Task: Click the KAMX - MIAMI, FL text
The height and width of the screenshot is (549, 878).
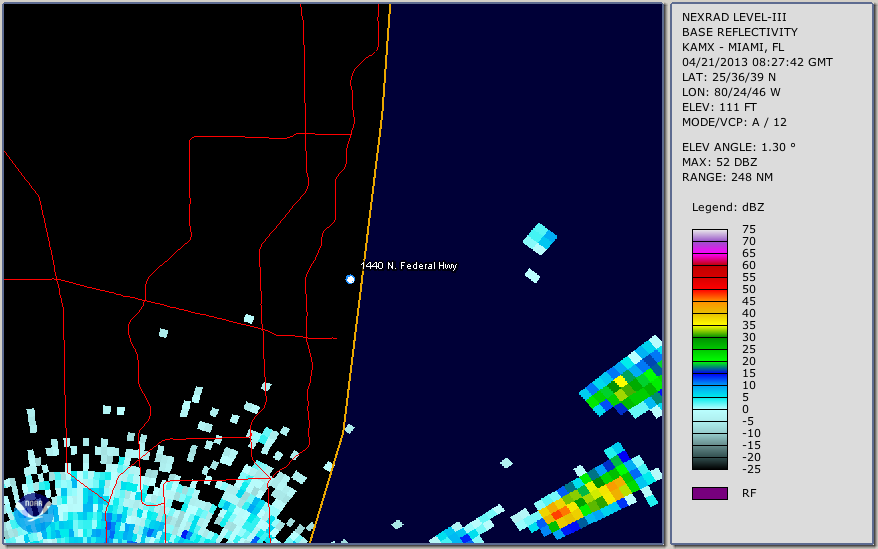Action: pyautogui.click(x=732, y=47)
